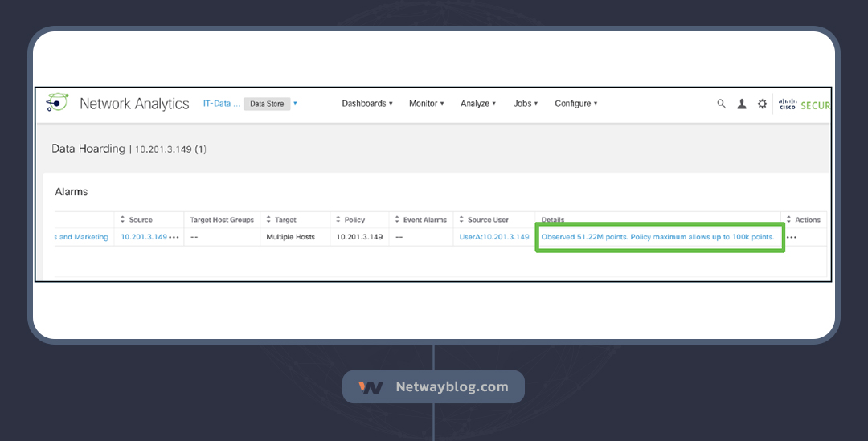Open the Observed 51.22M points details link
The image size is (868, 441).
pos(657,237)
